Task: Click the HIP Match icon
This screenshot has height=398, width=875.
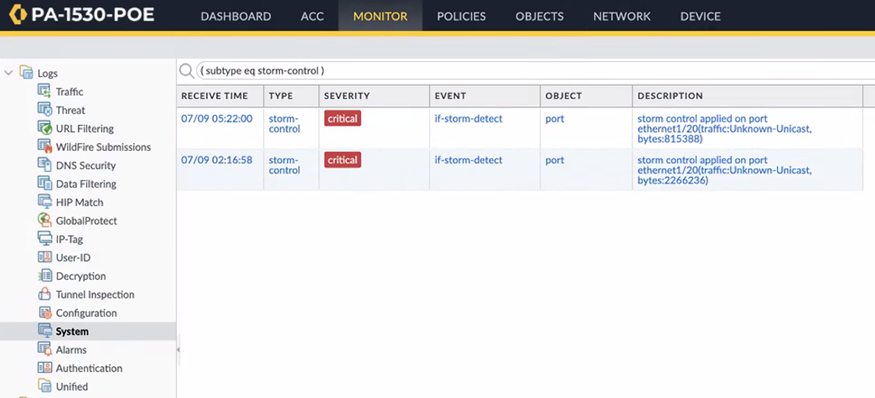Action: point(45,202)
